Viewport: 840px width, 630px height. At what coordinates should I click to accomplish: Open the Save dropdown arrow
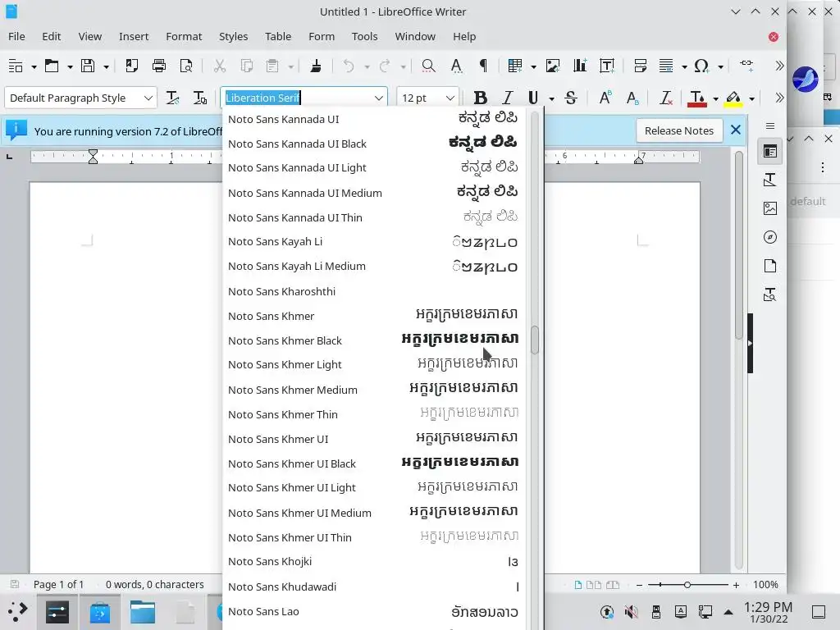pyautogui.click(x=106, y=67)
